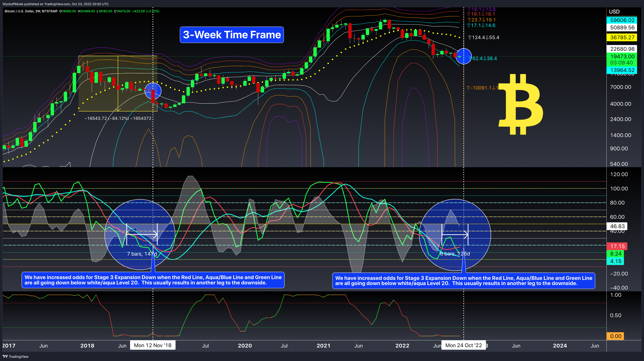
Task: Select the 22680.98 price label
Action: [622, 49]
